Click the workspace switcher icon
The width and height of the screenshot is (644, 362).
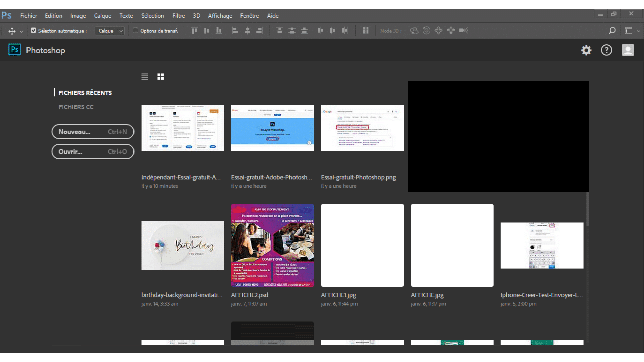click(628, 31)
